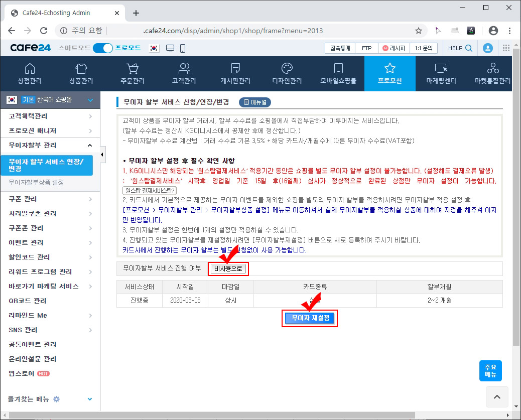The image size is (521, 420).
Task: Expand 시리얼쿠폰 관리 menu
Action: coord(50,214)
